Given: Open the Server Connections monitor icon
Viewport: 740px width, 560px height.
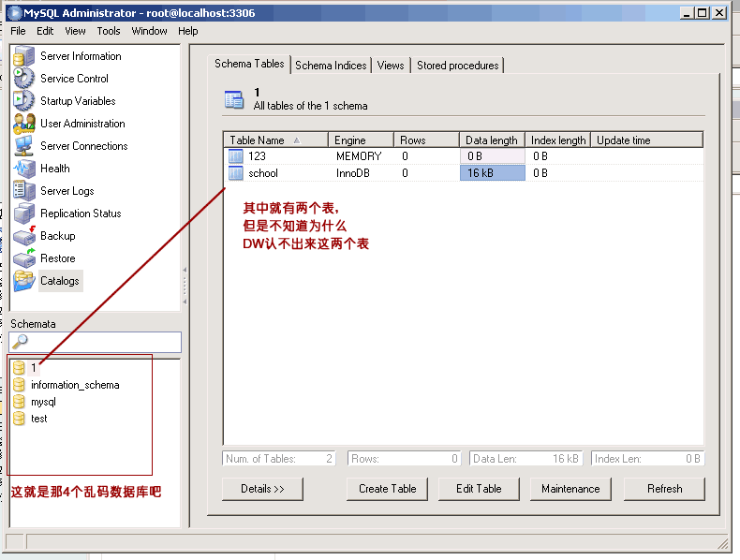Looking at the screenshot, I should tap(24, 146).
